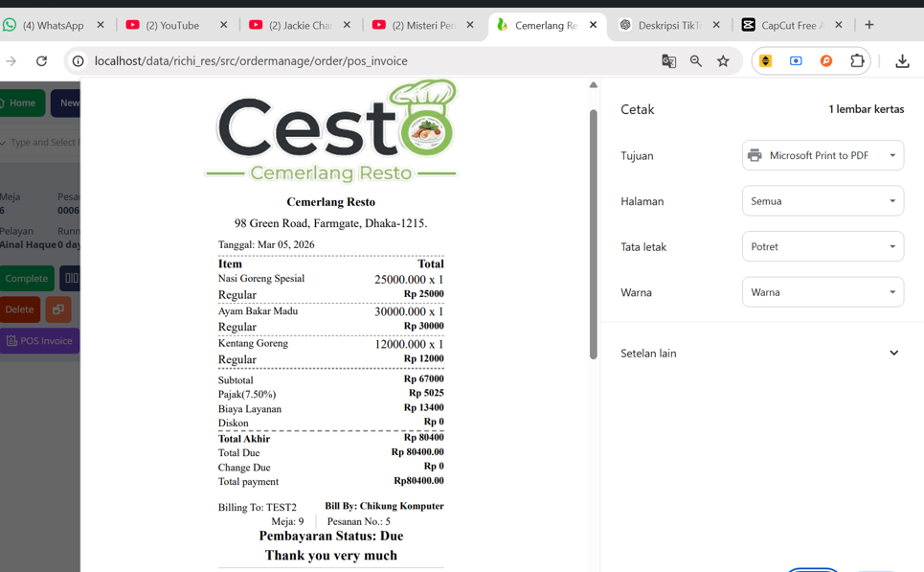The width and height of the screenshot is (924, 572).
Task: Switch to the WhatsApp tab
Action: tap(53, 25)
